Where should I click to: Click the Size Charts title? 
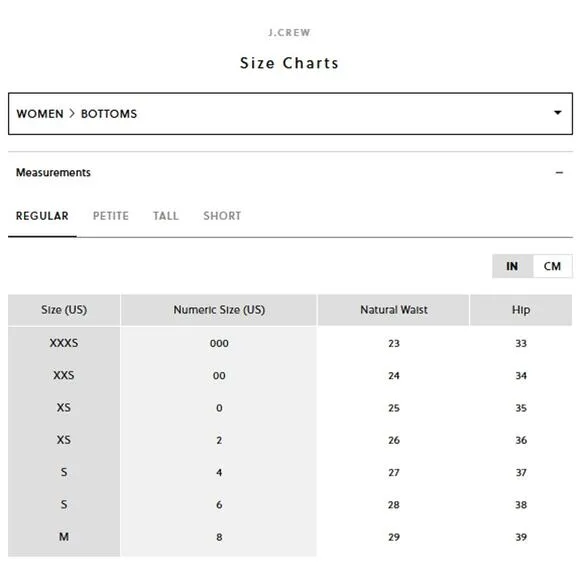289,63
